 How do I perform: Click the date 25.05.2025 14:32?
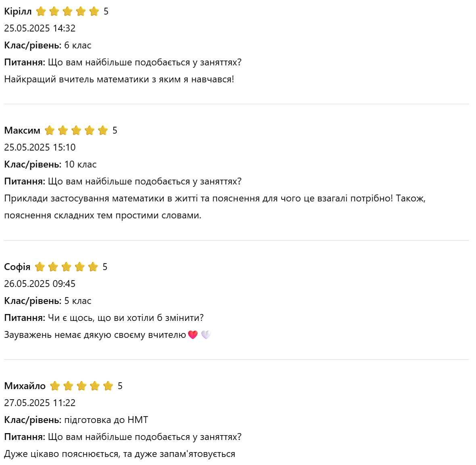(x=40, y=28)
